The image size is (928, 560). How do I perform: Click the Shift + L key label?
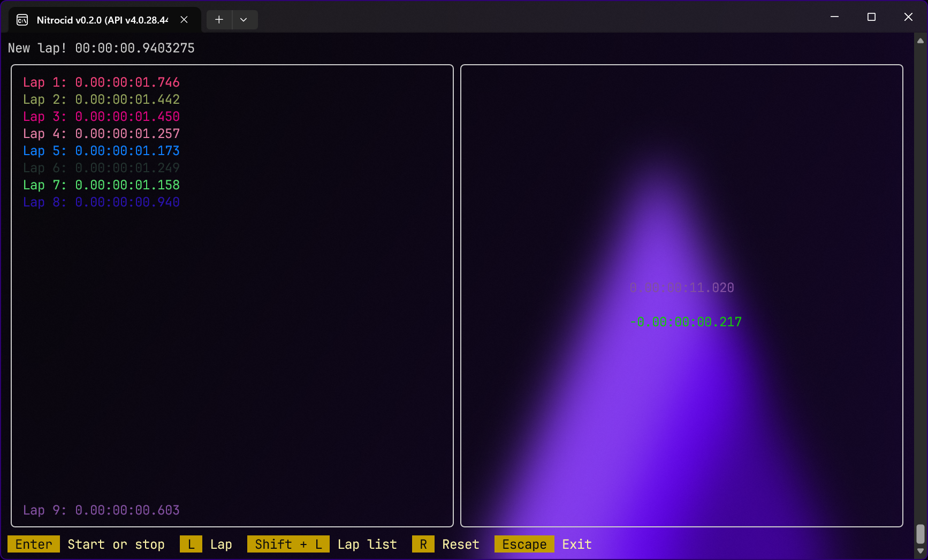288,544
